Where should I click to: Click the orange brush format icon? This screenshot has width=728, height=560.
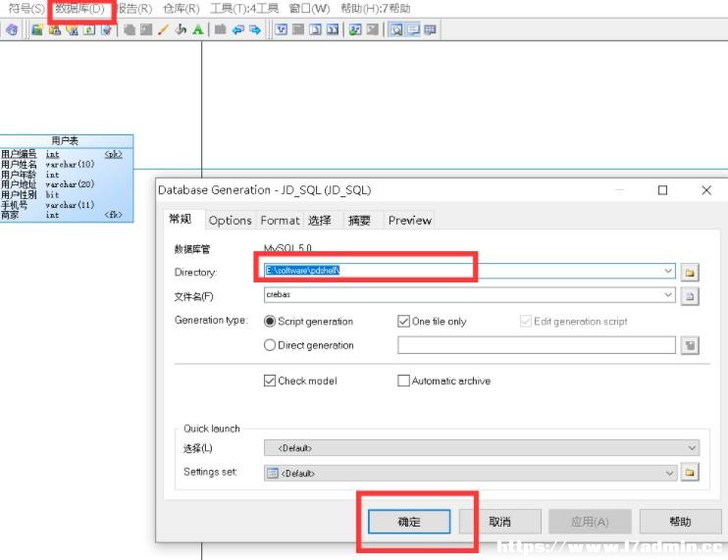click(163, 29)
